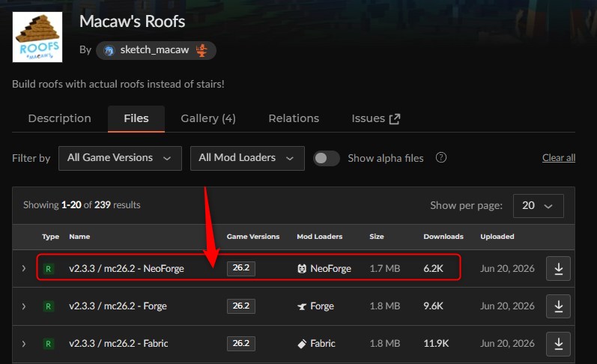Click release type icon in Forge row
Viewport: 597px width, 364px height.
coord(49,306)
